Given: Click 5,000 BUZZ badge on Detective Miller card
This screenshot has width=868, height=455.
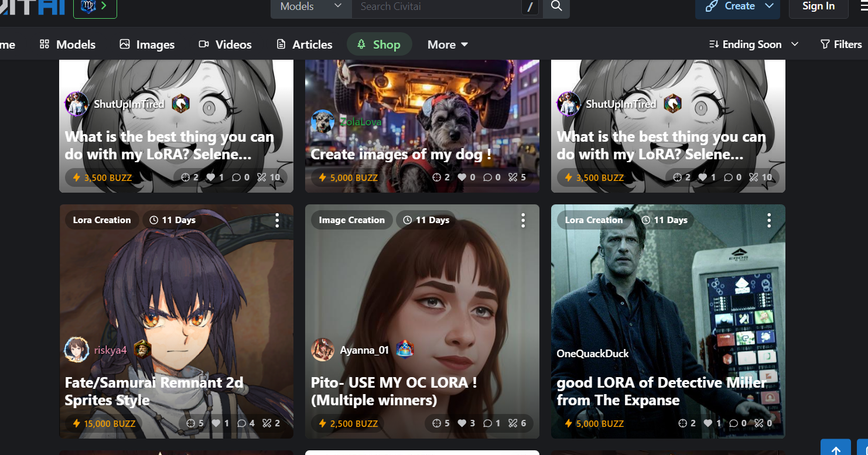Looking at the screenshot, I should point(594,423).
